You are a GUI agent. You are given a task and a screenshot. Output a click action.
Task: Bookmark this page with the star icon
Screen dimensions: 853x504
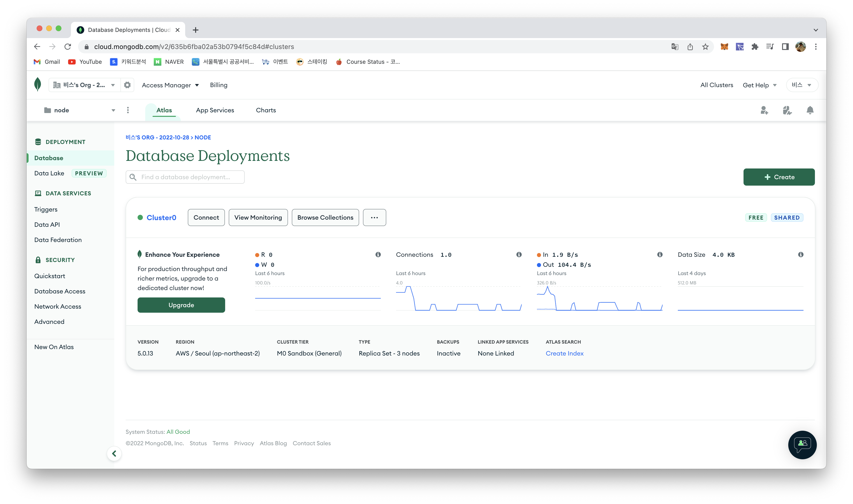(705, 47)
